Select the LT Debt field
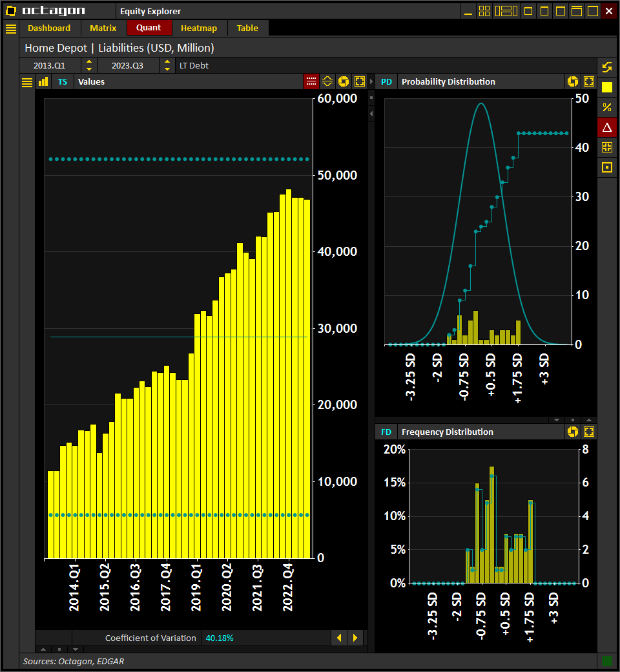 tap(196, 65)
